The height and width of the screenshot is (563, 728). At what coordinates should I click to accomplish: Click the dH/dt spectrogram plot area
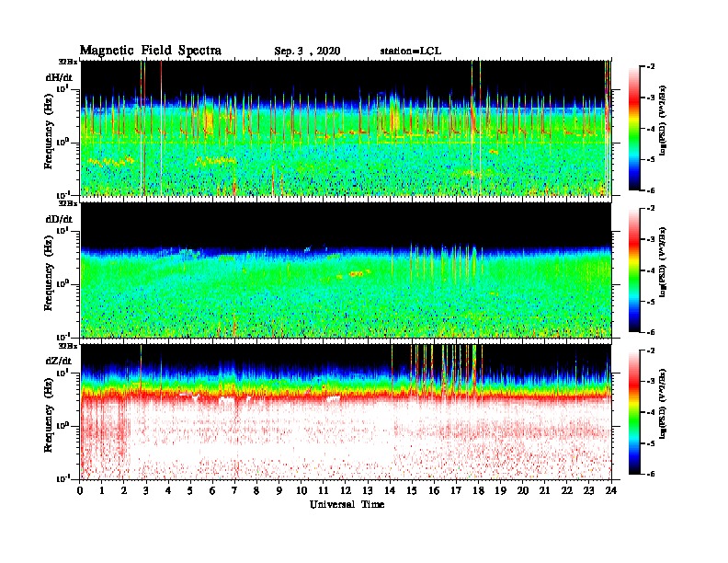click(347, 128)
